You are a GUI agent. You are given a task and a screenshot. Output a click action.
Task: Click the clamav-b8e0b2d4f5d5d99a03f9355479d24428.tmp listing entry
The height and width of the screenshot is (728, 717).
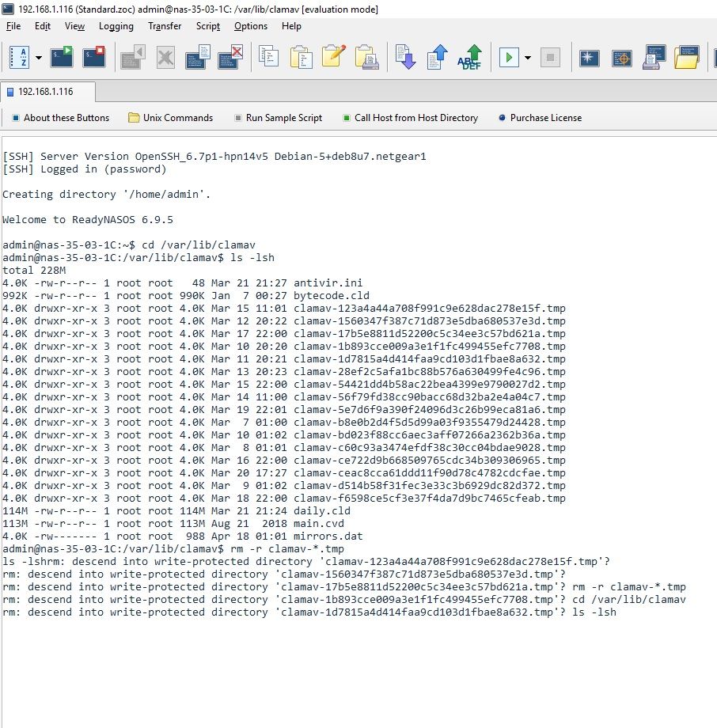coord(430,422)
